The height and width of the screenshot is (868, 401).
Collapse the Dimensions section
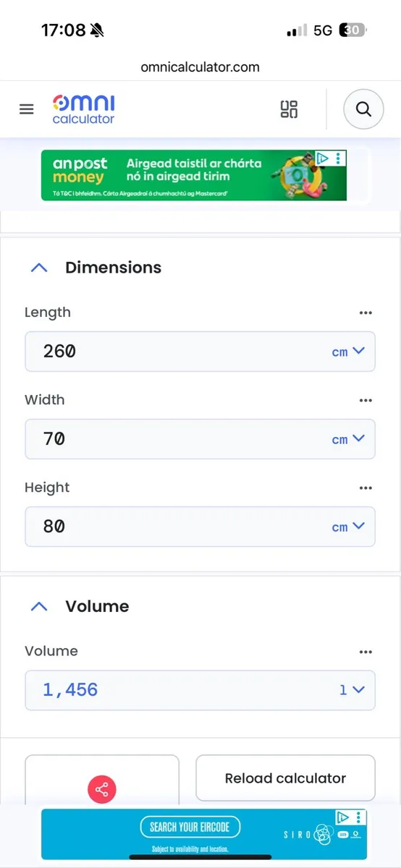point(39,268)
